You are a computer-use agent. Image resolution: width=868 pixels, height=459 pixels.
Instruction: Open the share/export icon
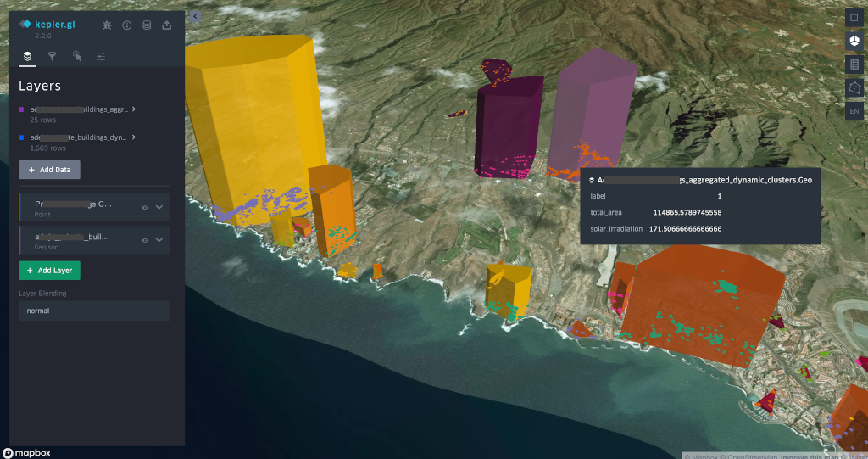click(167, 25)
